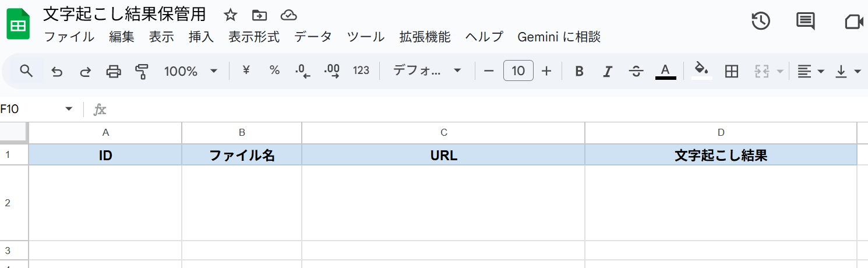
Task: Toggle italic formatting
Action: tap(608, 71)
